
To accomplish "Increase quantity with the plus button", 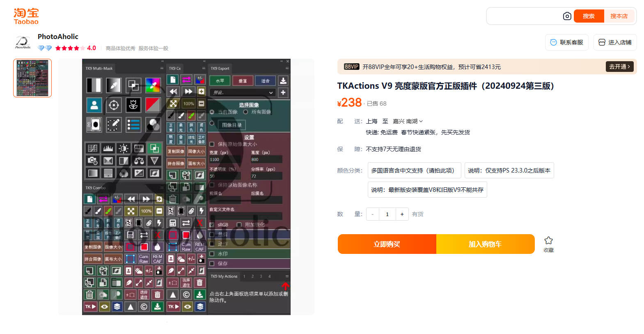I will click(x=402, y=214).
